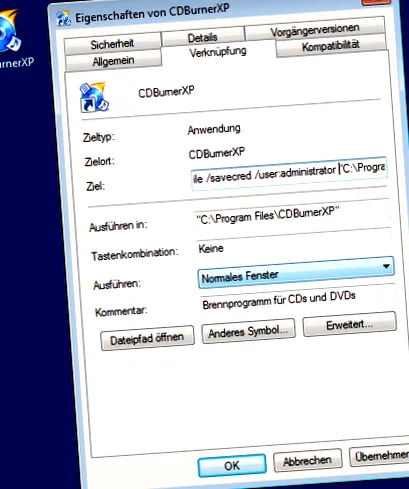Click into the Ziel target field

289,174
